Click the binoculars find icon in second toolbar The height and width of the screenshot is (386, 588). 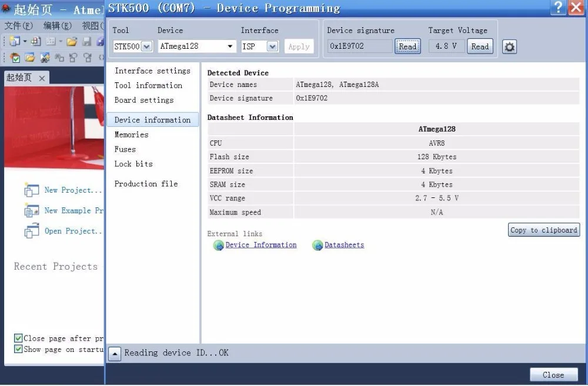pos(45,58)
